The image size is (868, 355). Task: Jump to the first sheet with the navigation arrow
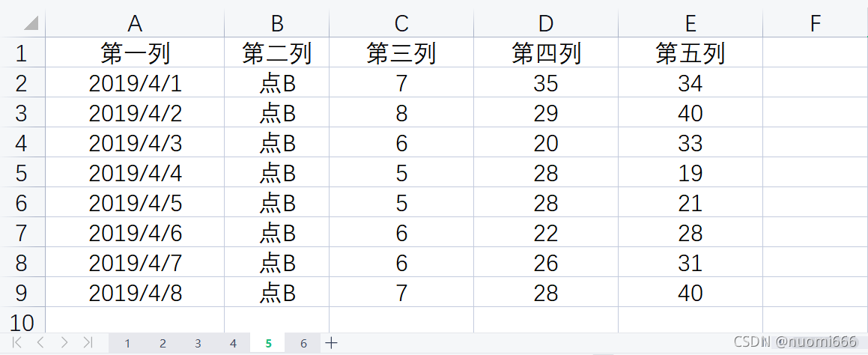(17, 343)
